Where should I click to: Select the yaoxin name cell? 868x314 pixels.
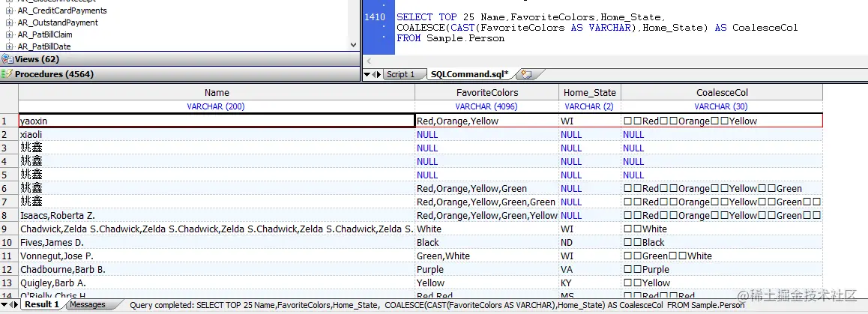(x=217, y=121)
